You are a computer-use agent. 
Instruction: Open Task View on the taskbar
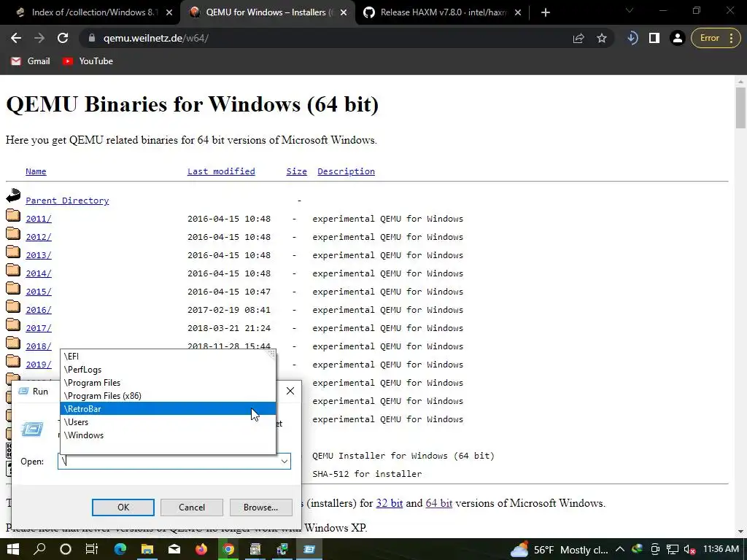[92, 550]
